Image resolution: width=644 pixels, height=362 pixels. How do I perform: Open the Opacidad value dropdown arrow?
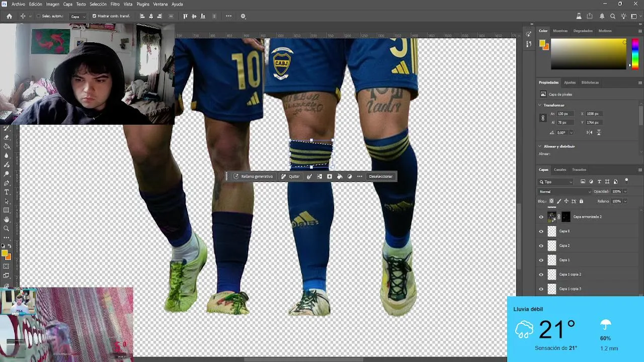625,192
